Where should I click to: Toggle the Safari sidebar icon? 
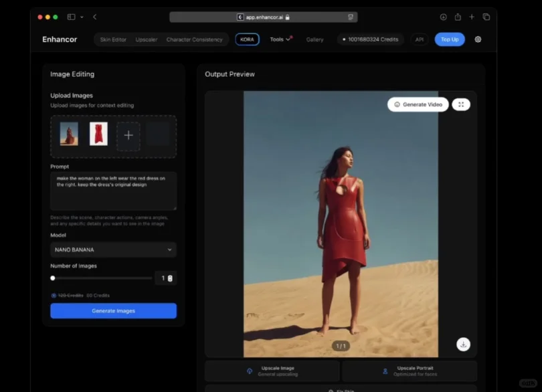71,17
